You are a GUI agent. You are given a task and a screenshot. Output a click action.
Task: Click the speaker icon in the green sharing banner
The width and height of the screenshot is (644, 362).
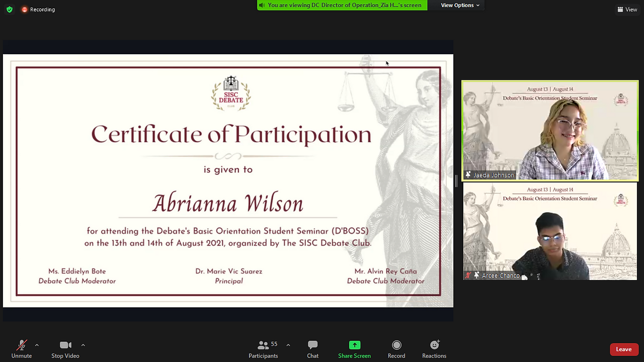pos(262,5)
